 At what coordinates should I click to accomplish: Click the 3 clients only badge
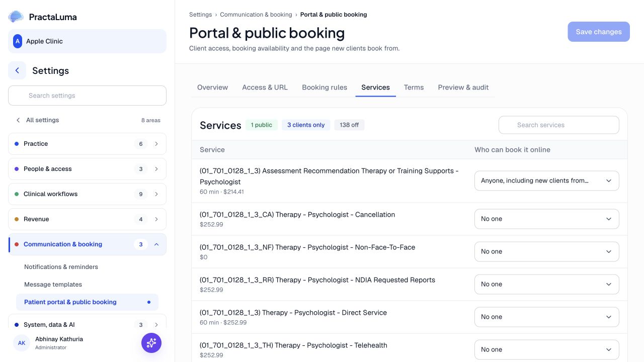pos(306,125)
